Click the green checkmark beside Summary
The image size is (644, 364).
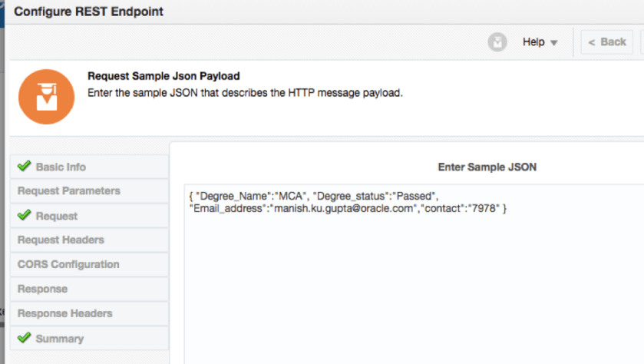[24, 338]
